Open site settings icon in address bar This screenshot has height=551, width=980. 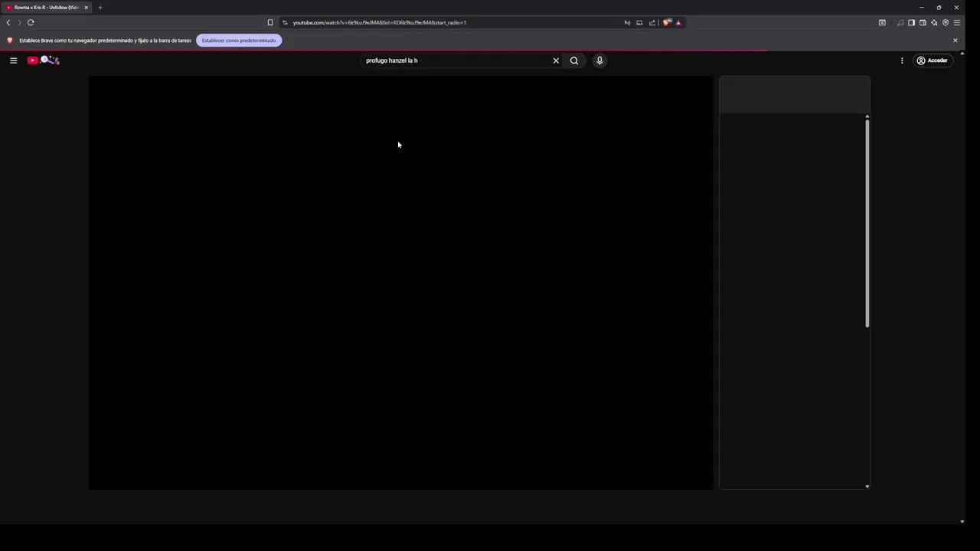(x=285, y=22)
